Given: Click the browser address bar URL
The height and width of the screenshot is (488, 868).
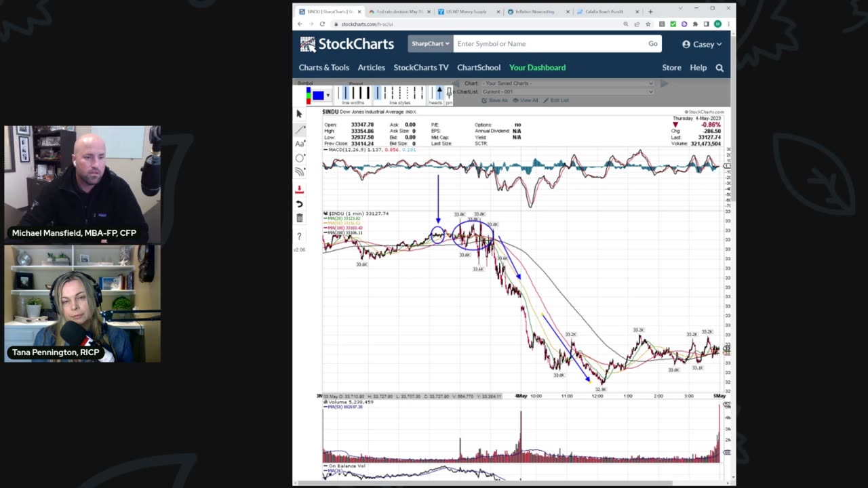Looking at the screenshot, I should (367, 24).
